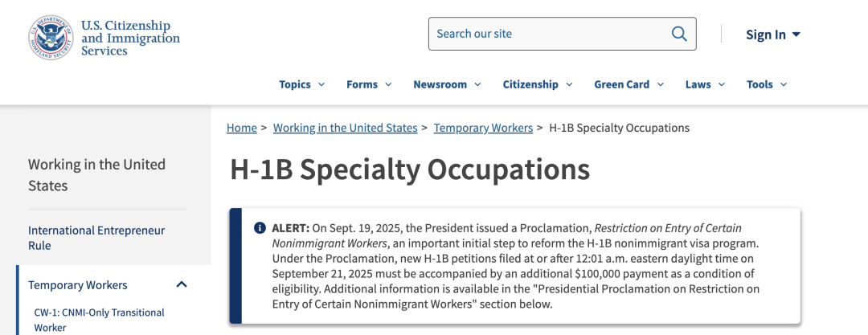Select CW-1: CNMI-Only Transitional Worker link
The width and height of the screenshot is (868, 335).
pyautogui.click(x=99, y=320)
